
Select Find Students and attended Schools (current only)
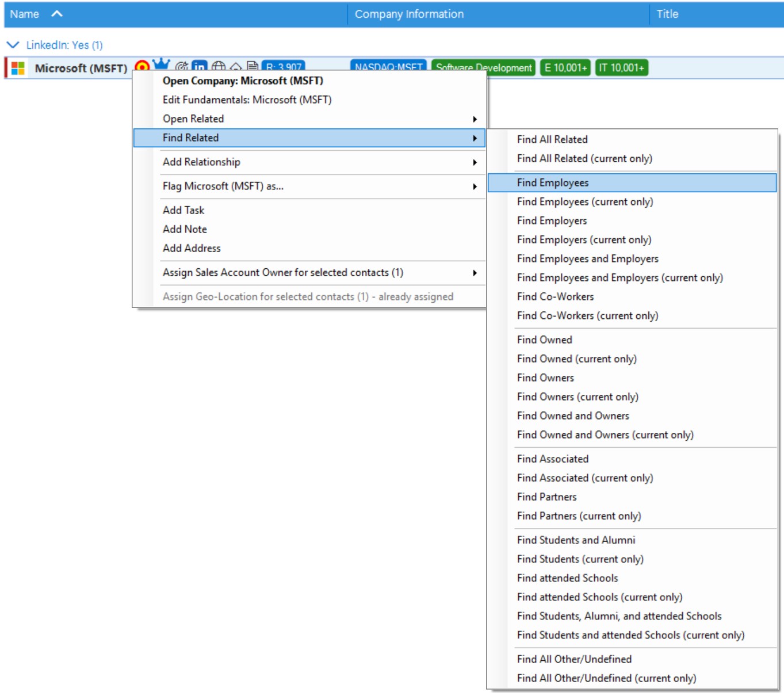632,635
